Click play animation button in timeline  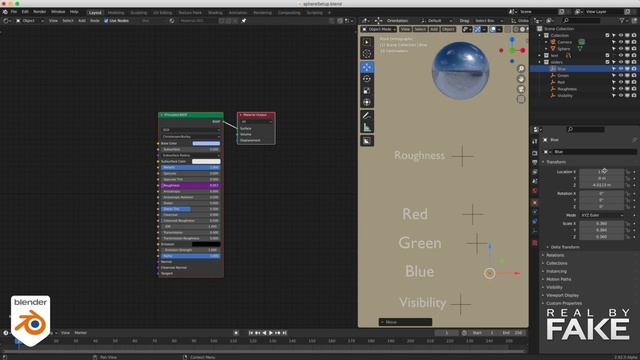coord(271,333)
